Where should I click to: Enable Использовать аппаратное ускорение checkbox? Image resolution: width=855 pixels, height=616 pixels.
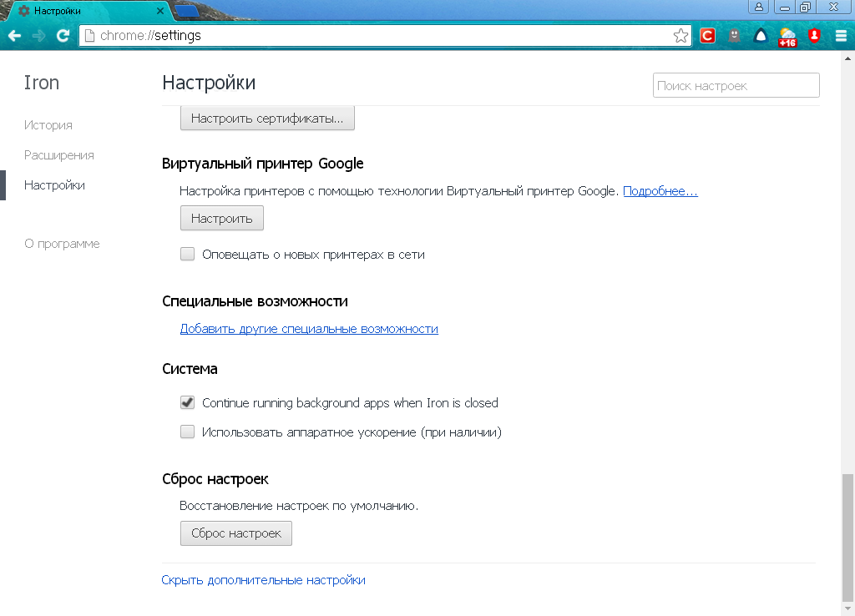point(188,432)
